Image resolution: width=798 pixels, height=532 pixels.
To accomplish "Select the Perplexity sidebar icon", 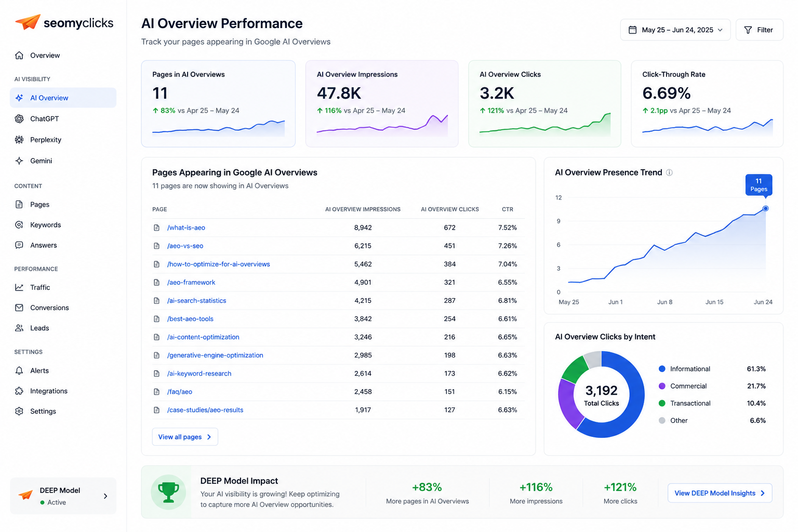I will tap(19, 139).
